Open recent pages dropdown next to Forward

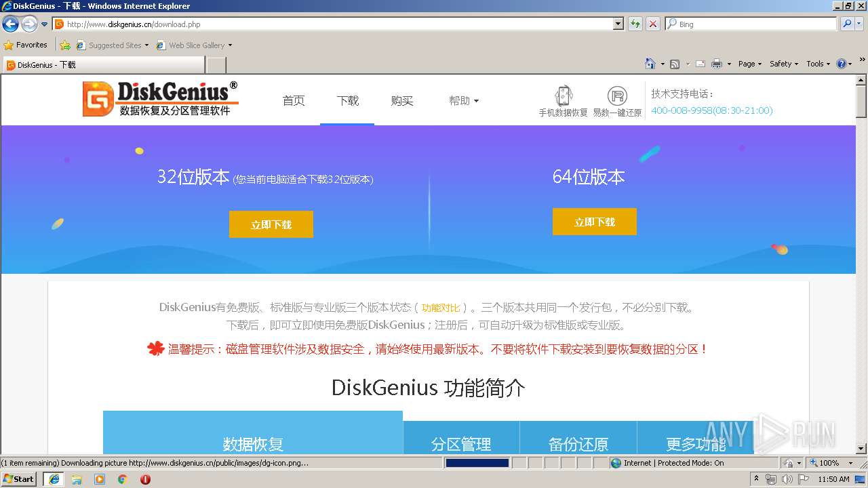[x=45, y=24]
